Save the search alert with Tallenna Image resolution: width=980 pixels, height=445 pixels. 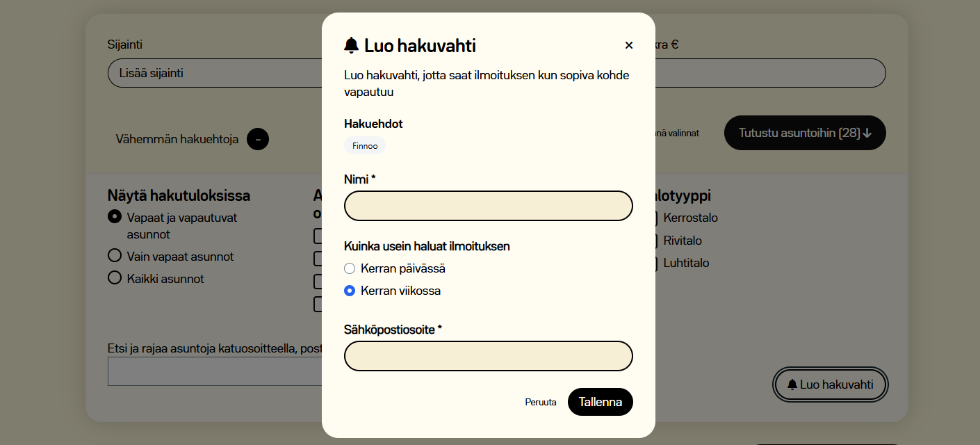coord(600,402)
